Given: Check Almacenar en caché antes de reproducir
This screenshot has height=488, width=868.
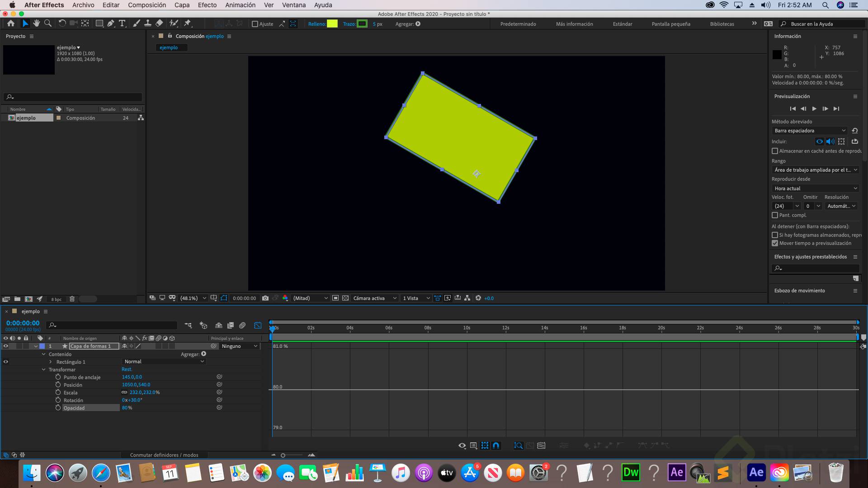Looking at the screenshot, I should tap(775, 151).
